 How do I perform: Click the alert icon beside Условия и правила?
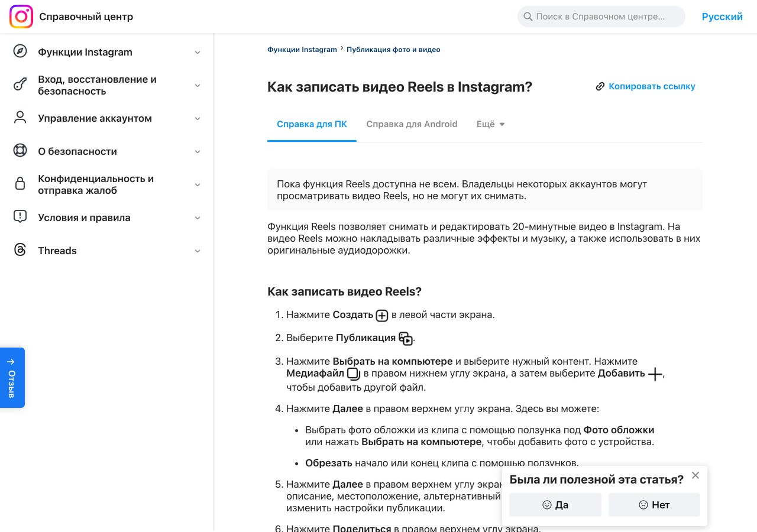click(x=20, y=217)
